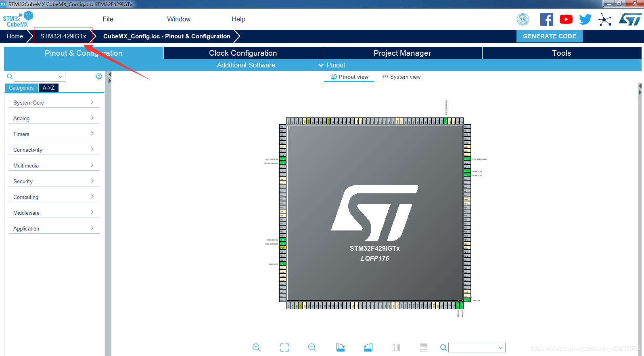Click the fit-to-screen bracket icon

tap(284, 348)
